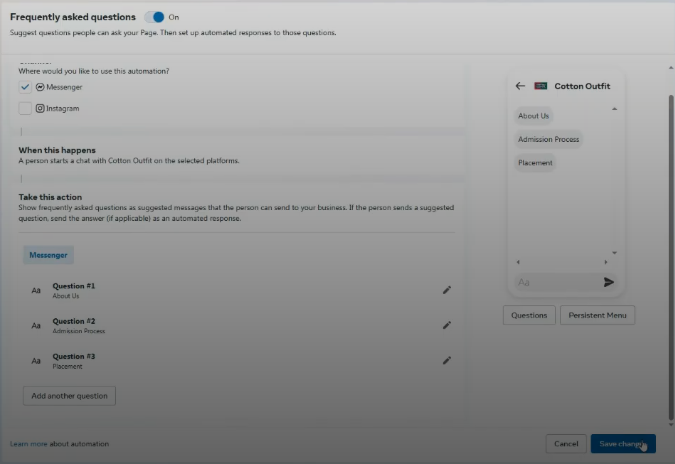Open the Learn more link
675x464 pixels.
[28, 443]
